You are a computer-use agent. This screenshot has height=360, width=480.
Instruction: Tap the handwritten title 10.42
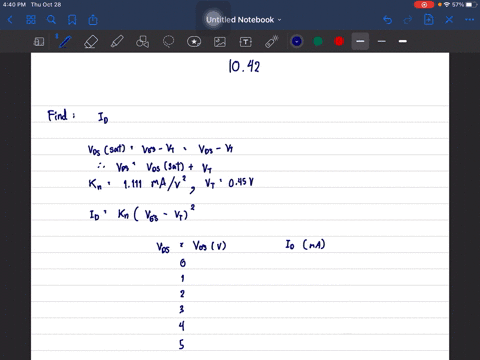244,66
